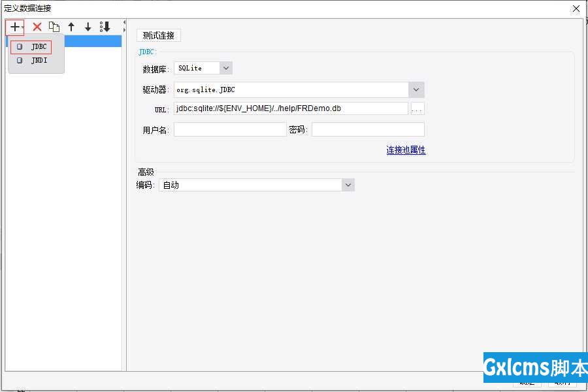Choose JDBC from the add menu
This screenshot has width=588, height=392.
point(31,47)
